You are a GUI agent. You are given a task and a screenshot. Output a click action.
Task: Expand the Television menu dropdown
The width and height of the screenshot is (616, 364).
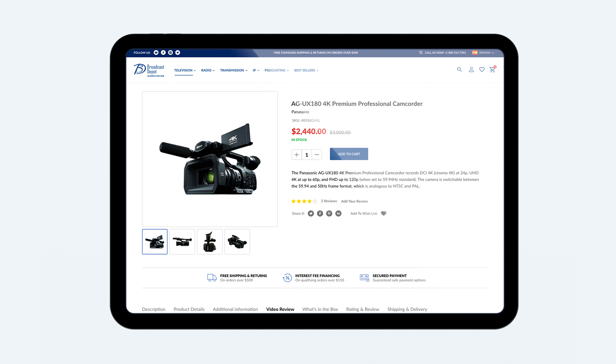(x=185, y=71)
